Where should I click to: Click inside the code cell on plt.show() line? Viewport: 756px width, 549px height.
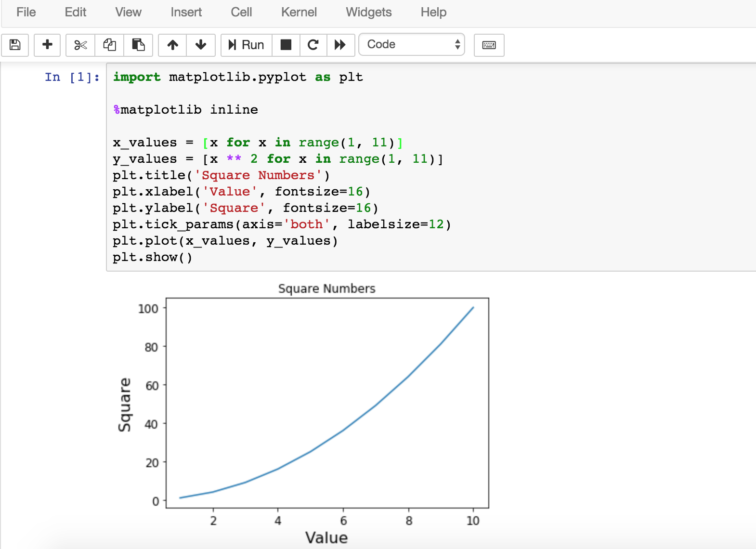[153, 257]
